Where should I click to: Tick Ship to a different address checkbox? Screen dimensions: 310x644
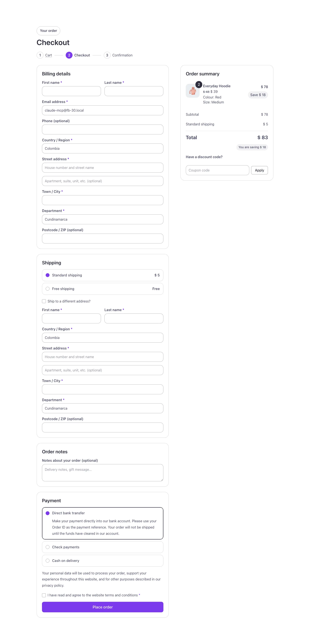click(44, 301)
